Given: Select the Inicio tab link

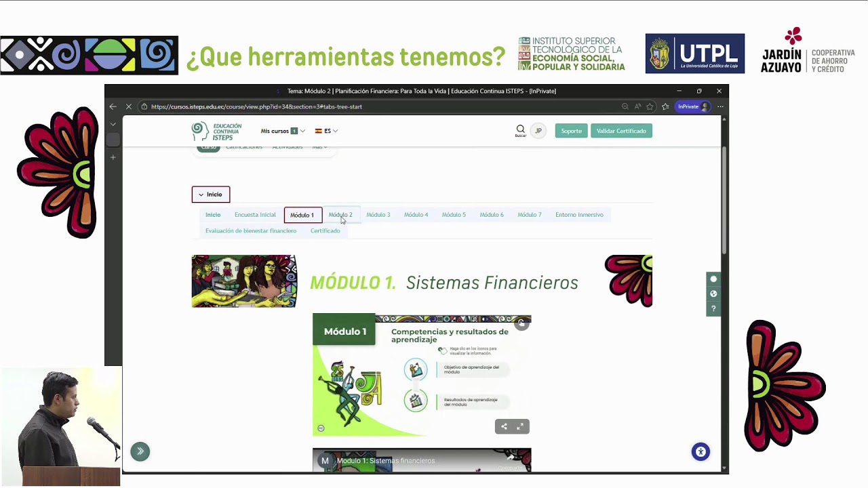Looking at the screenshot, I should click(x=213, y=215).
